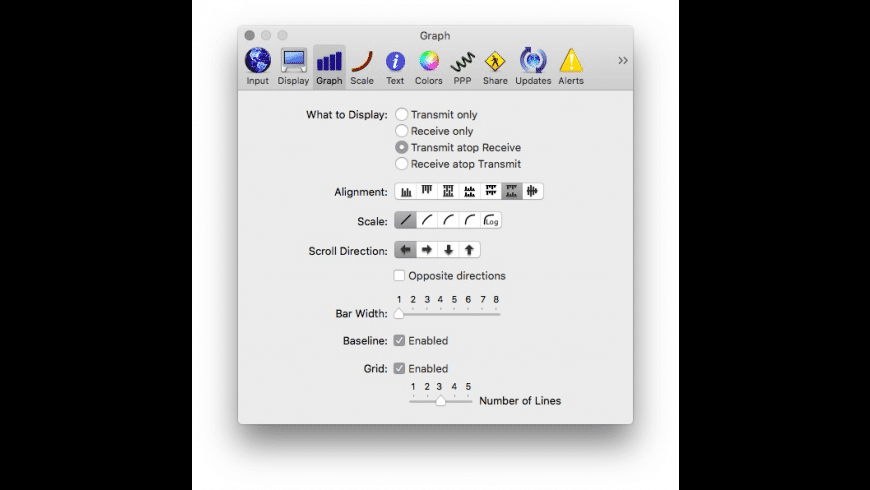Image resolution: width=870 pixels, height=490 pixels.
Task: Open the Input preferences pane
Action: [x=257, y=67]
